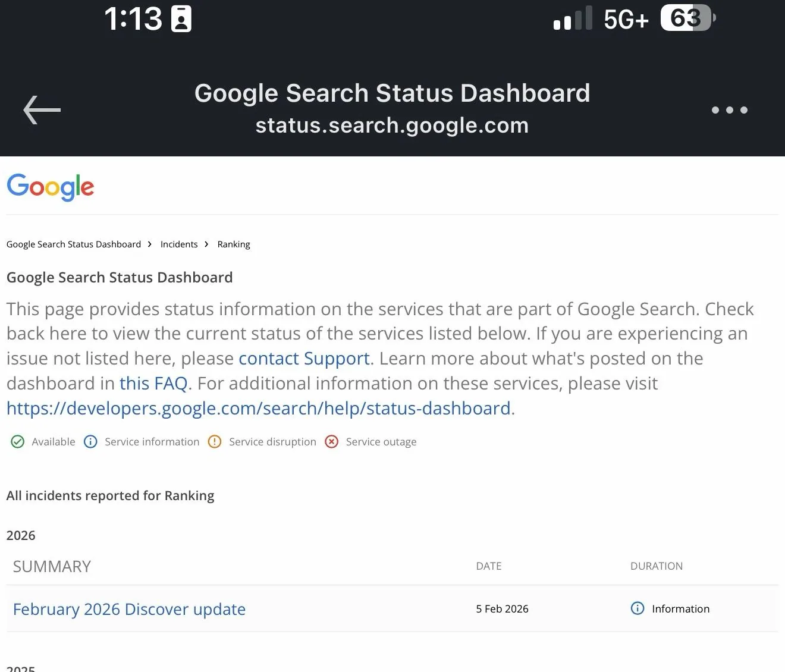Click the Service outage legend label
Screen dimensions: 785x672
[x=381, y=442]
